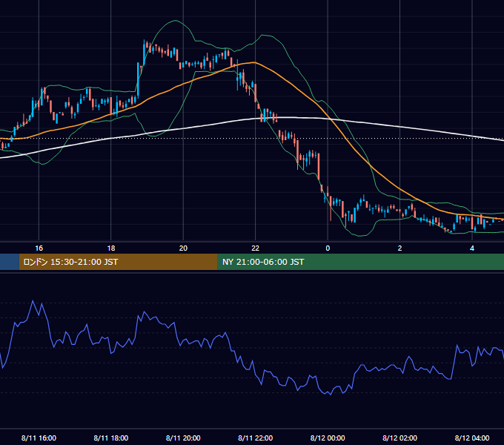
Task: Click the 8/11 20:00 indicator time label
Action: point(183,438)
